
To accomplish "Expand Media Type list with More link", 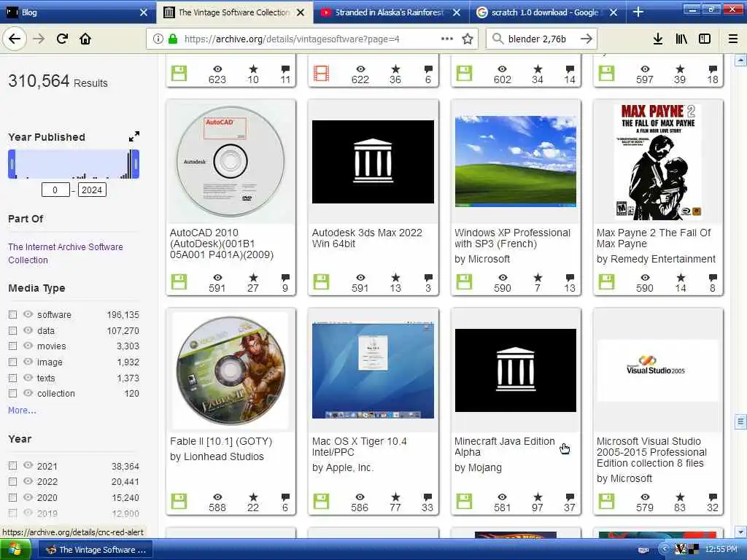I will tap(22, 410).
